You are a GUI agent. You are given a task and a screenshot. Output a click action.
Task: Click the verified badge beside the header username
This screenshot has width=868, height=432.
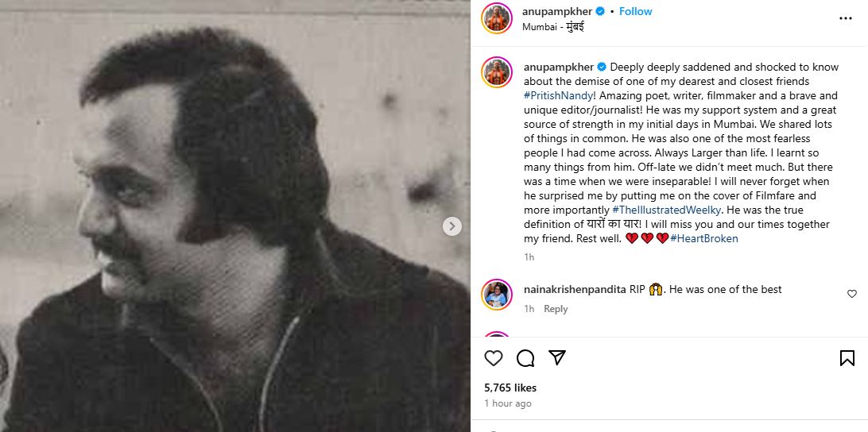(600, 11)
